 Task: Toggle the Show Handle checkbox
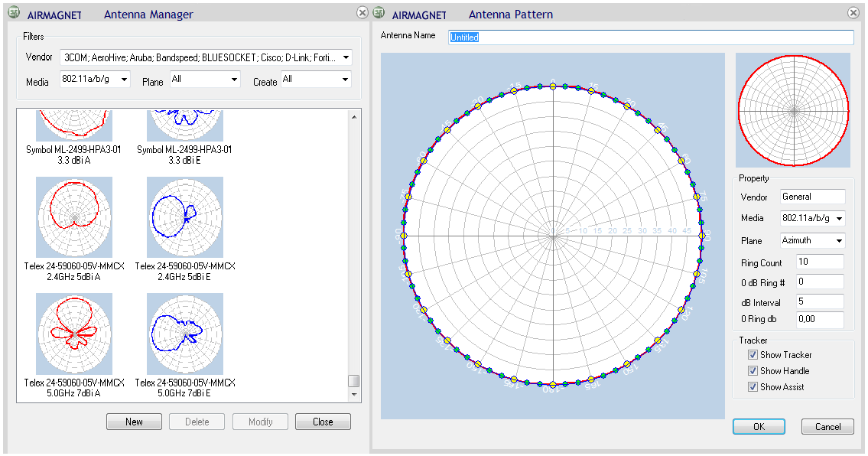click(753, 370)
